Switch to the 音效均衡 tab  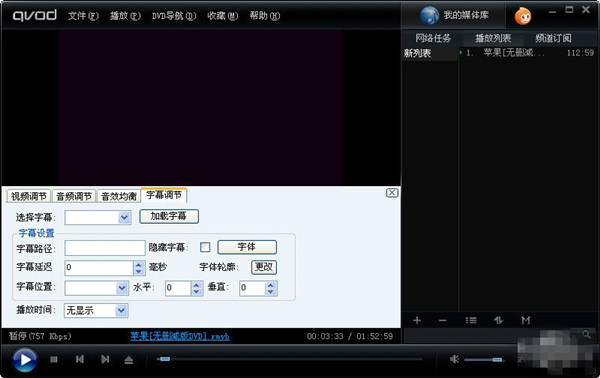pyautogui.click(x=119, y=196)
